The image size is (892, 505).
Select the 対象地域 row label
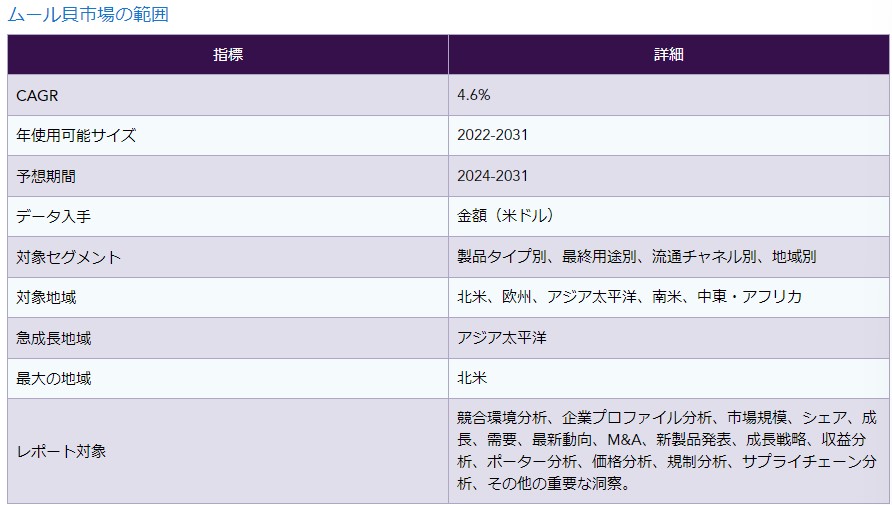click(46, 297)
